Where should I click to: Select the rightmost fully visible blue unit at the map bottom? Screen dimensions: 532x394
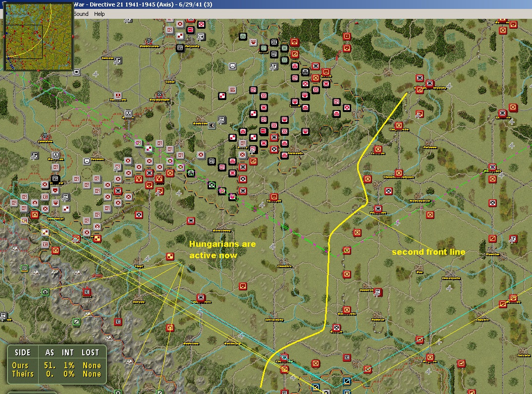(347, 382)
